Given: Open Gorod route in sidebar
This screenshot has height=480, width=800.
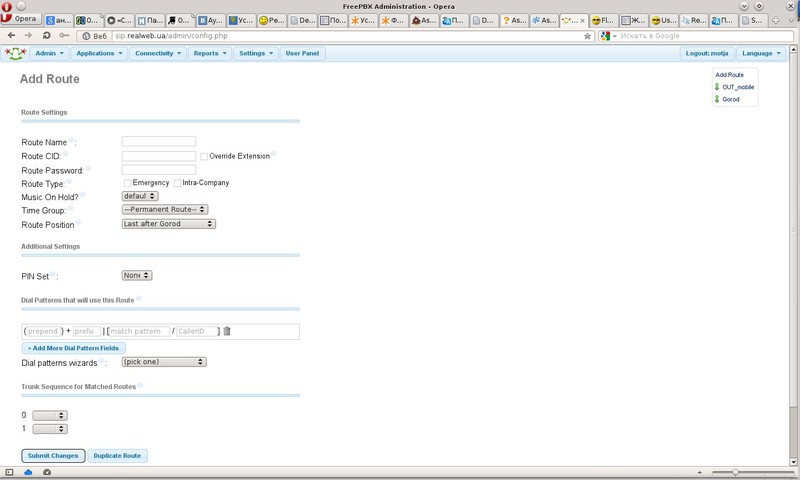Looking at the screenshot, I should pyautogui.click(x=731, y=99).
